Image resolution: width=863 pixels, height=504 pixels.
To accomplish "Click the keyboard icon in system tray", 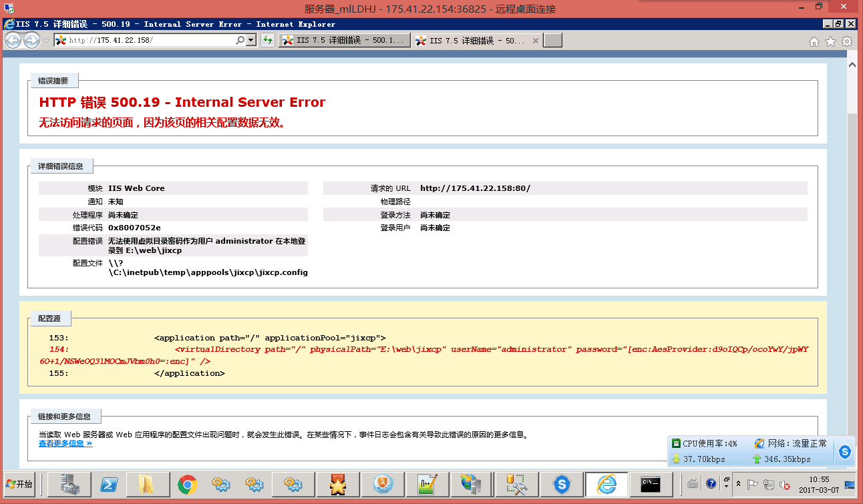I will (x=693, y=484).
